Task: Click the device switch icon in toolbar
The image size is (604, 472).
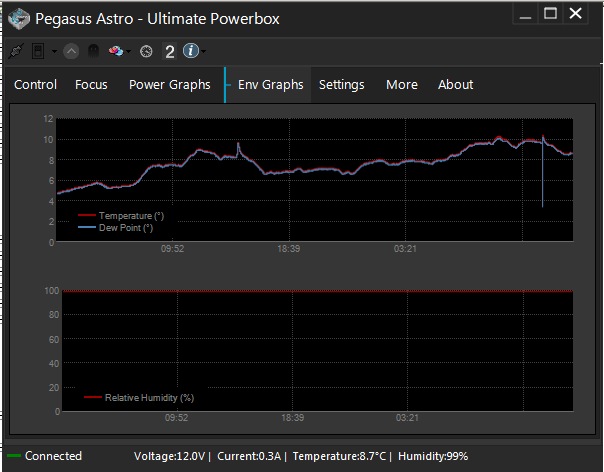Action: pos(38,51)
